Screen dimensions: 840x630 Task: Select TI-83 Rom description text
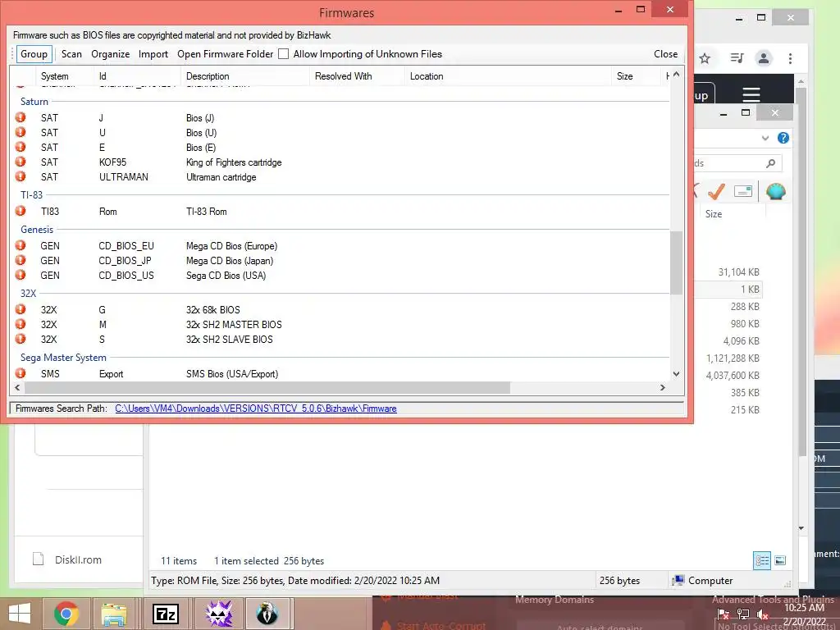206,212
